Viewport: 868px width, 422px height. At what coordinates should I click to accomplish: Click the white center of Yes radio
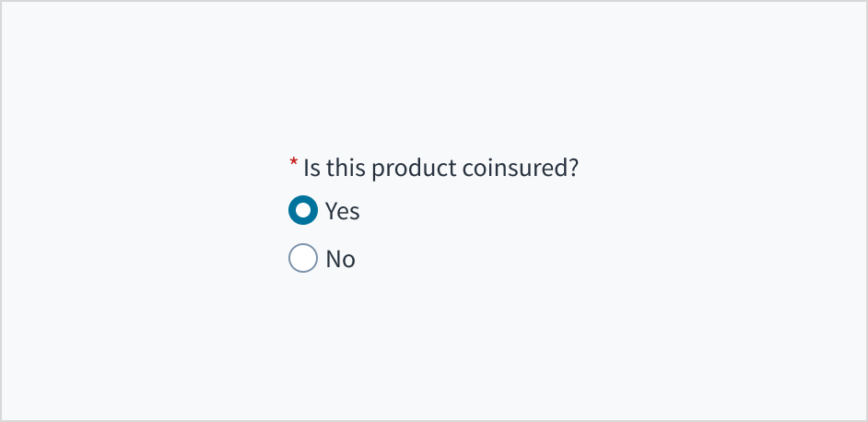click(303, 211)
